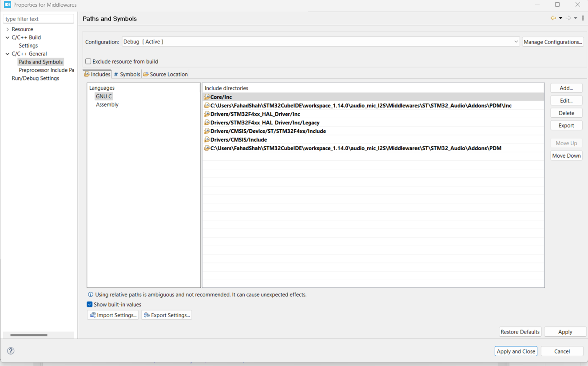The height and width of the screenshot is (366, 588).
Task: Enable Exclude resource from build
Action: coord(88,61)
